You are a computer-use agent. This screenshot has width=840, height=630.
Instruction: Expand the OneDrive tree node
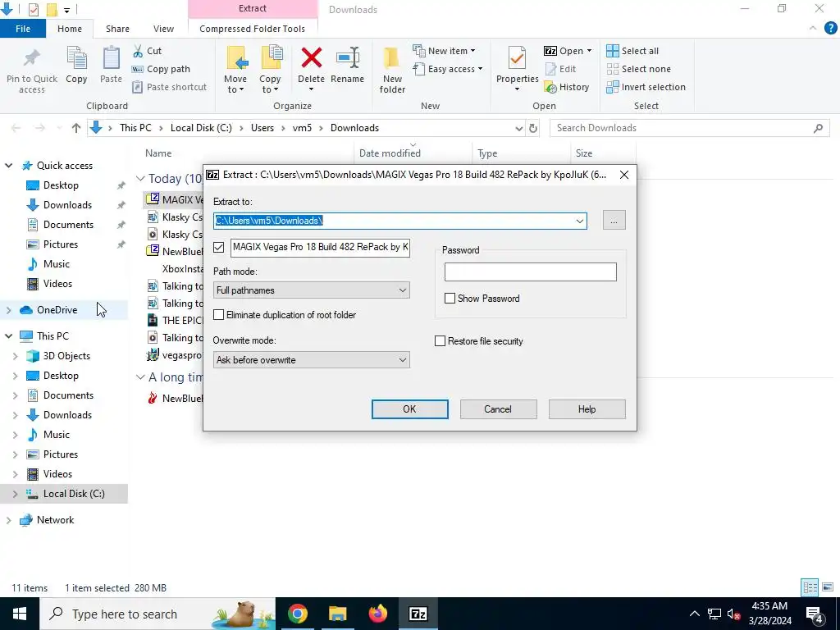[8, 310]
